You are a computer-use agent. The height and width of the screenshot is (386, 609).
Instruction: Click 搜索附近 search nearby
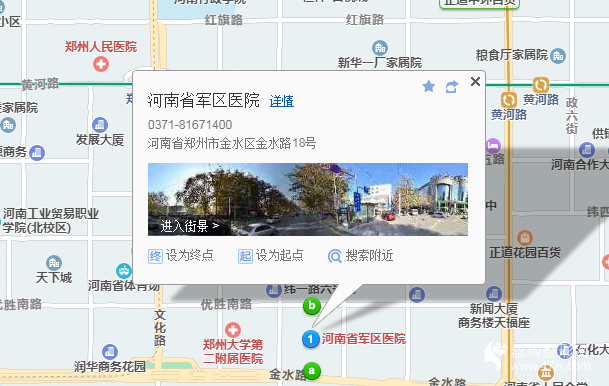(360, 256)
